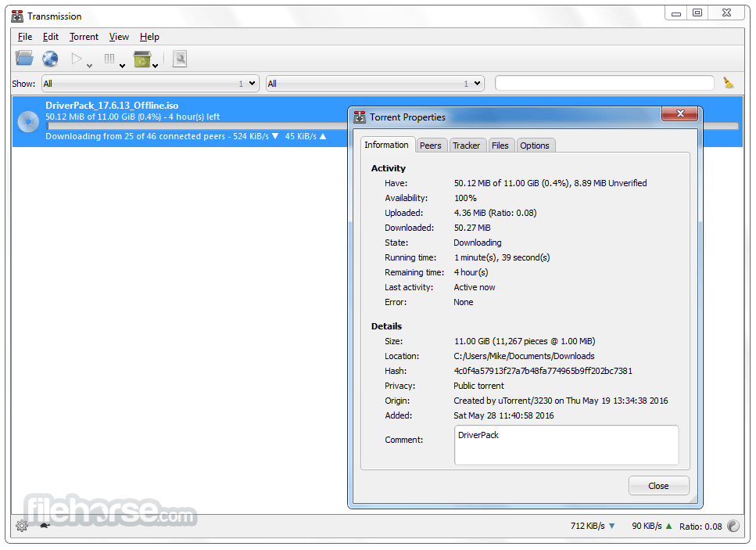Screen dimensions: 756x550
Task: Click the location path C:/Users/Mike/Documents/Downloads
Action: pos(524,356)
